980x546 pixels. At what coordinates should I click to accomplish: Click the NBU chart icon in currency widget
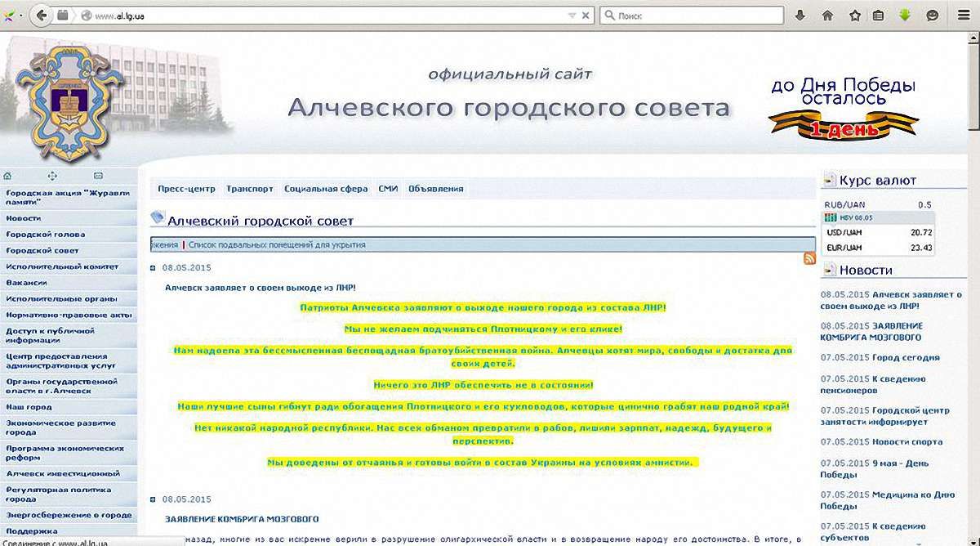(x=831, y=217)
